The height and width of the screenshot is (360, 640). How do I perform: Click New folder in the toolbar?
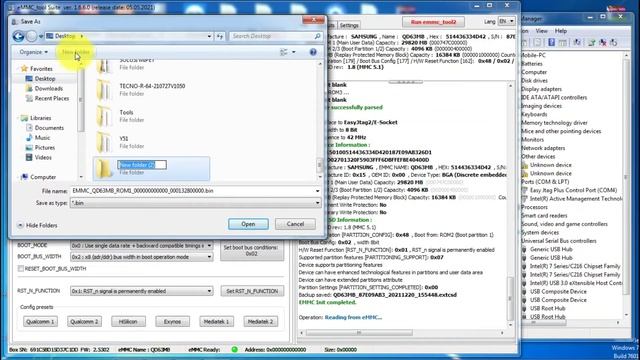pyautogui.click(x=76, y=52)
